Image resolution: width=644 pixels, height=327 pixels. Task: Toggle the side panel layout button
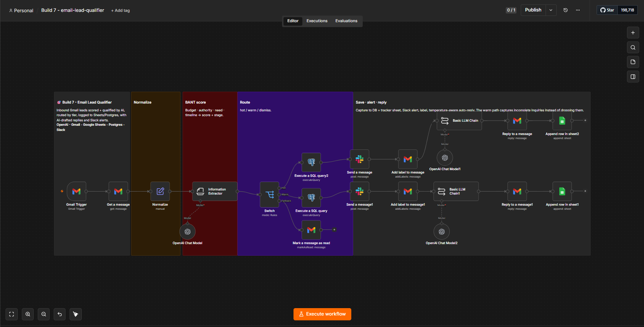pyautogui.click(x=633, y=77)
